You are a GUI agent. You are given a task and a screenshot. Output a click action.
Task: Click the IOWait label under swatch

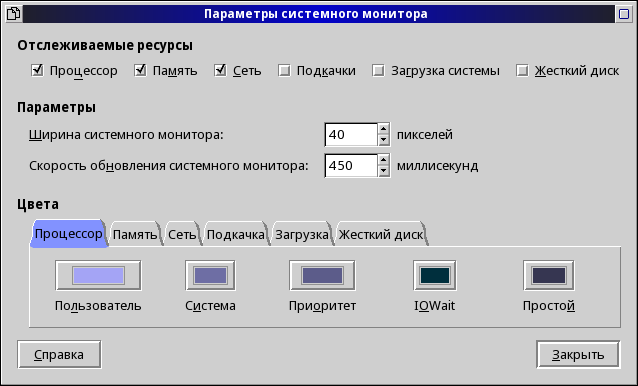tap(435, 306)
